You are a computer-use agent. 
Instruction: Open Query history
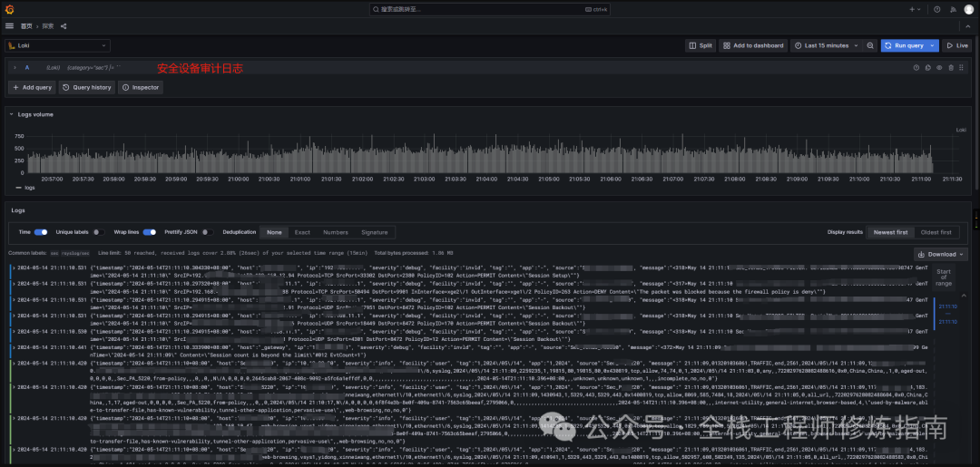coord(88,87)
